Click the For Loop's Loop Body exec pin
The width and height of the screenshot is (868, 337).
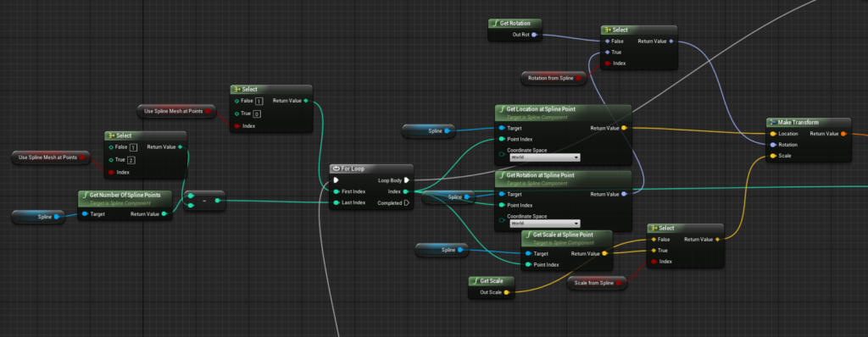[x=406, y=180]
